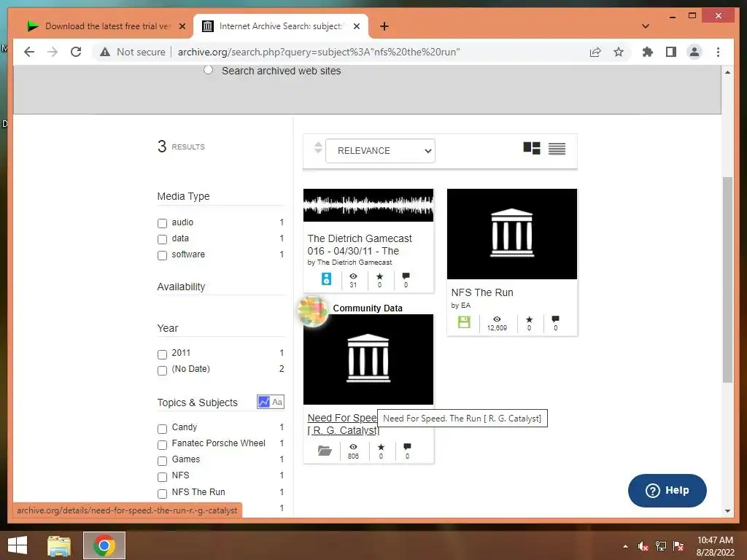Image resolution: width=747 pixels, height=560 pixels.
Task: Check the audio media type filter
Action: point(163,223)
